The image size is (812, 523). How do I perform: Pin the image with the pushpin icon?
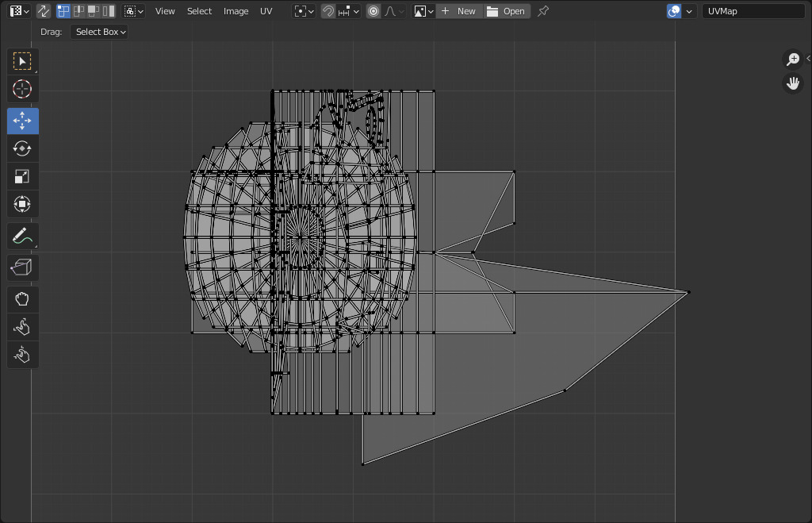[x=542, y=11]
